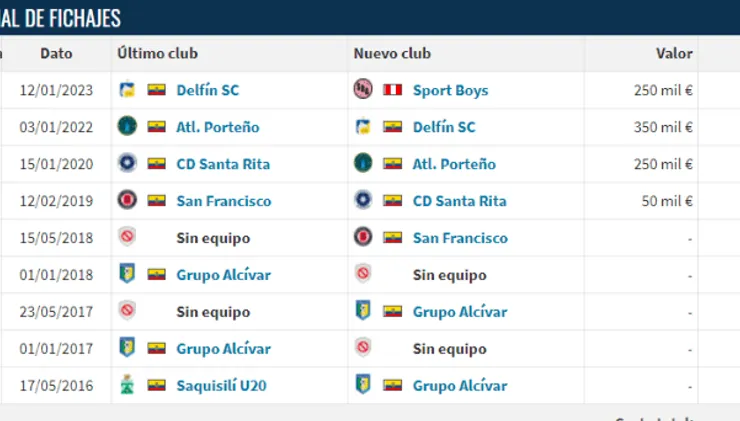Open Grupo Alcívar link in 23/05/2017 row
The height and width of the screenshot is (421, 740).
coord(460,312)
